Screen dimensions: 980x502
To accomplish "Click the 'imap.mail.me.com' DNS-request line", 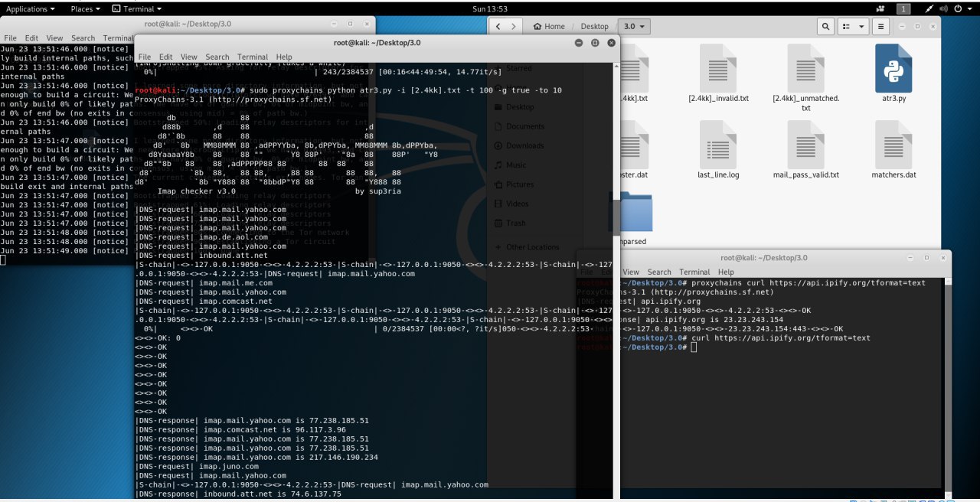I will pos(204,282).
